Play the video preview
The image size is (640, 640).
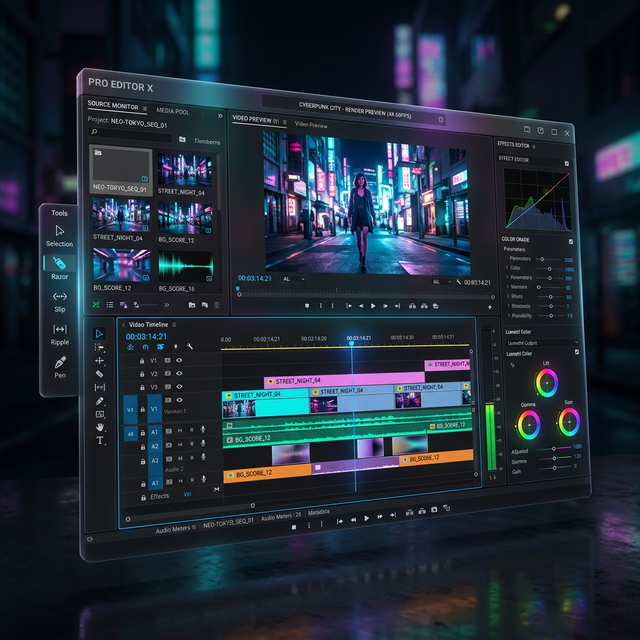(373, 306)
